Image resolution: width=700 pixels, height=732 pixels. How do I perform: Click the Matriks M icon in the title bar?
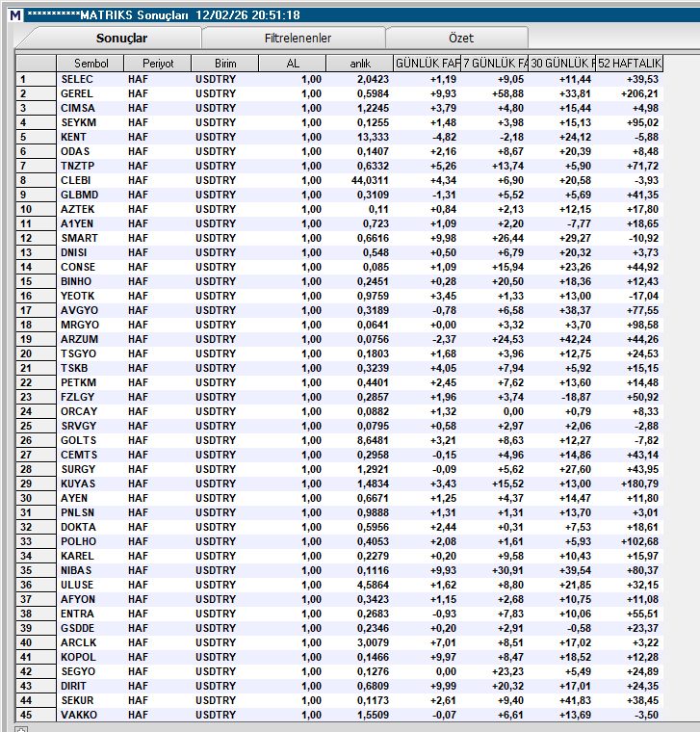pyautogui.click(x=15, y=15)
